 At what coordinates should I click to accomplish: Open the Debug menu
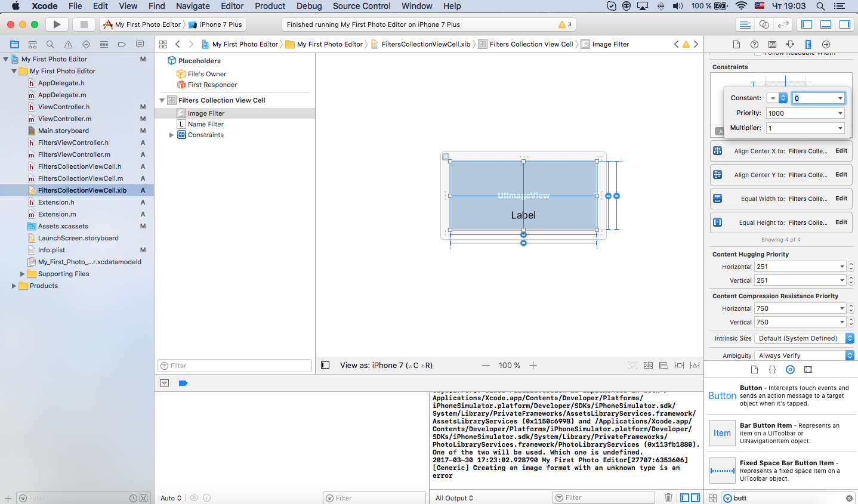tap(309, 6)
